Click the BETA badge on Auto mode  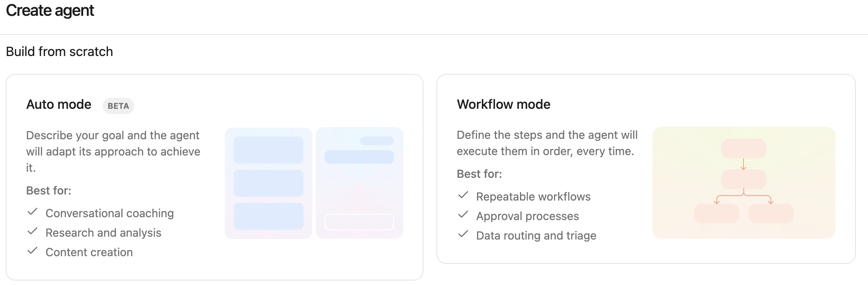coord(118,106)
